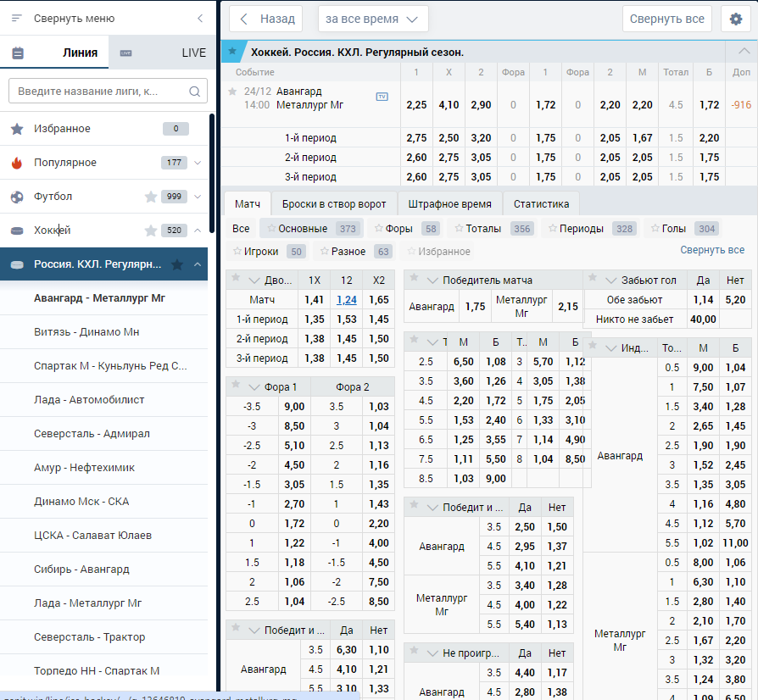Open the Матч tab
Screen dimensions: 758x700
(x=248, y=204)
